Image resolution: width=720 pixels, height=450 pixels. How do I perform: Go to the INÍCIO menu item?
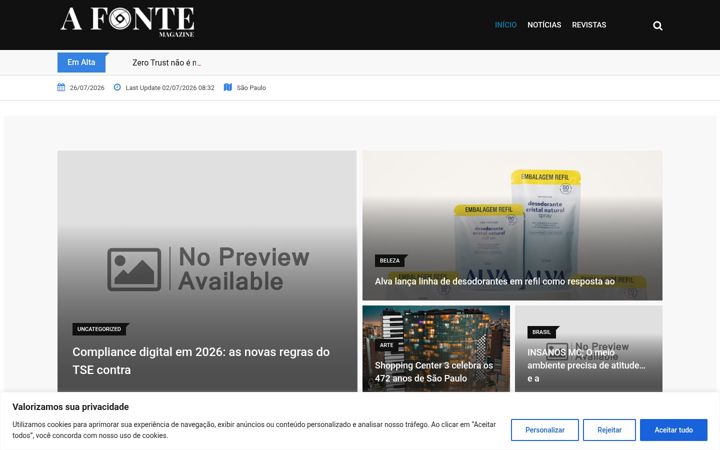tap(506, 25)
